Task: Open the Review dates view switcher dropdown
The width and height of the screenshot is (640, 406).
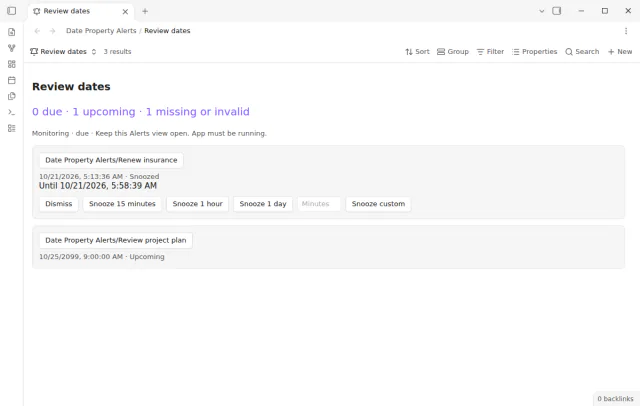Action: (x=63, y=52)
